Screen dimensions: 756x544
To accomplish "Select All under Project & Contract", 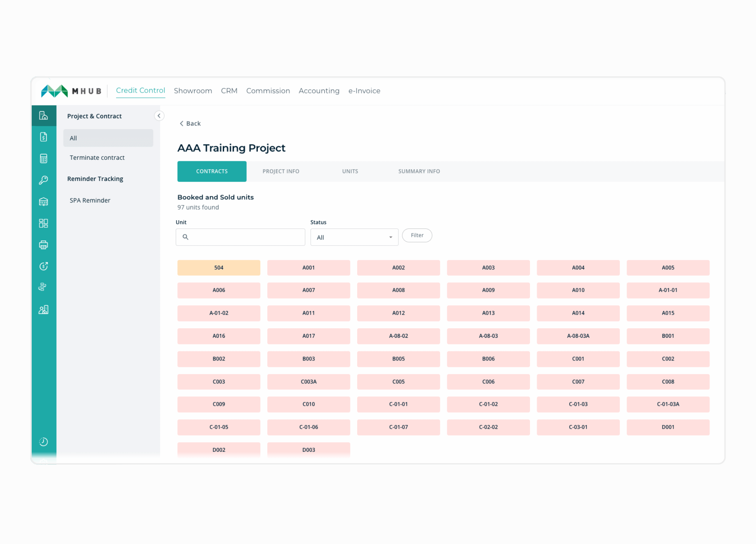I will tap(108, 138).
